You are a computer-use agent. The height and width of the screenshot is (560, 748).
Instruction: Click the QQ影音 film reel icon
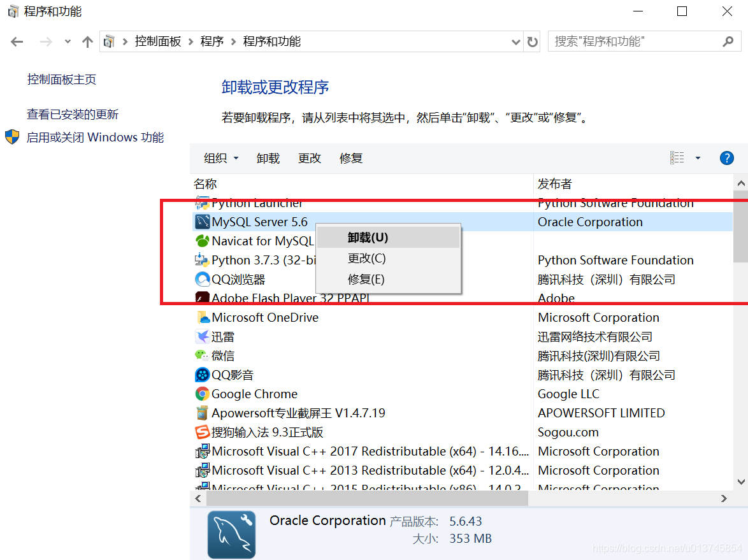click(202, 375)
